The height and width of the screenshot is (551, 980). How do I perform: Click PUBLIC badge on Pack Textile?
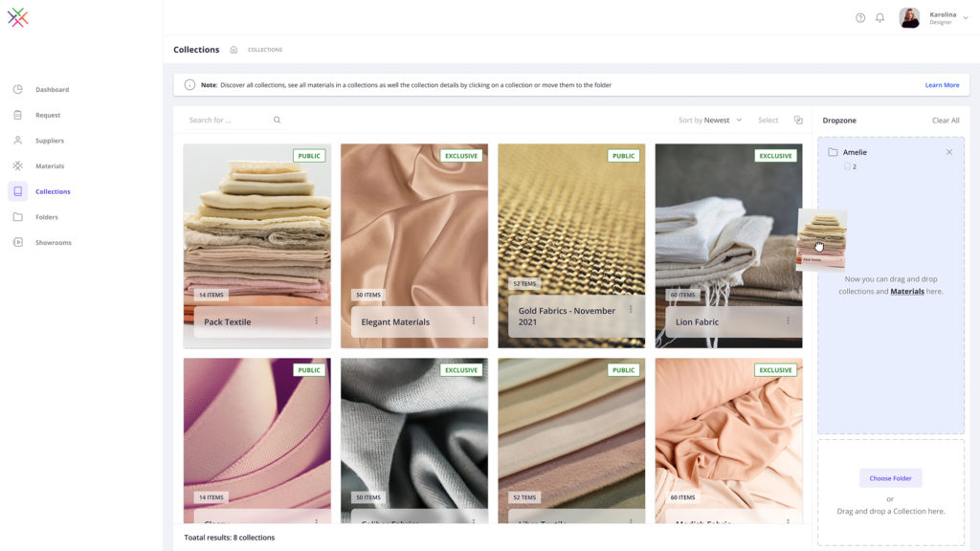(309, 156)
